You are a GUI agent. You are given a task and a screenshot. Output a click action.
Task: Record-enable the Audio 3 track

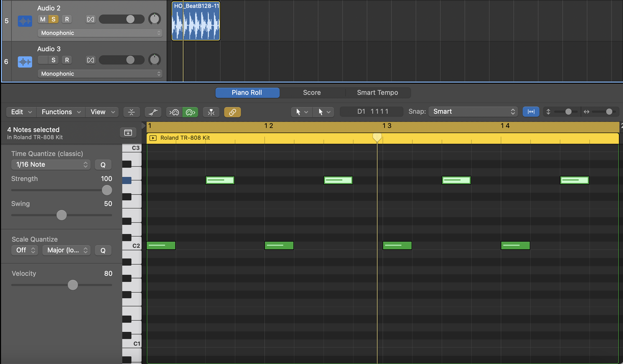coord(66,60)
